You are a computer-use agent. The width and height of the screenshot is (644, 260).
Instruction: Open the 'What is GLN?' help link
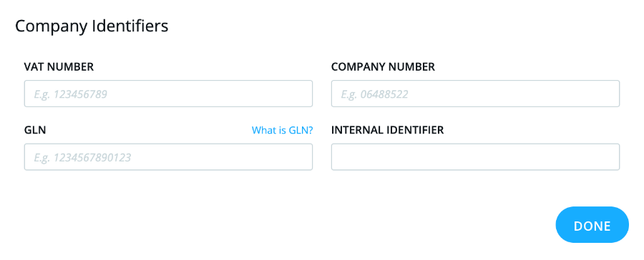click(282, 131)
